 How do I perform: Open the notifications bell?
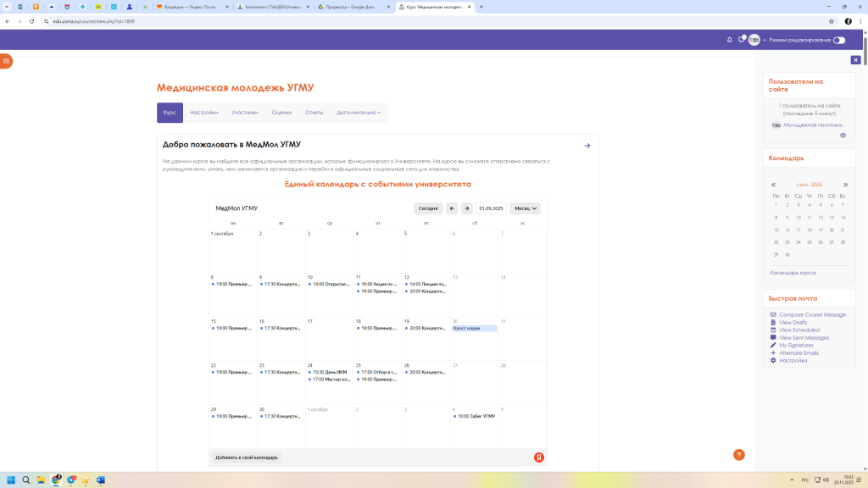tap(730, 40)
